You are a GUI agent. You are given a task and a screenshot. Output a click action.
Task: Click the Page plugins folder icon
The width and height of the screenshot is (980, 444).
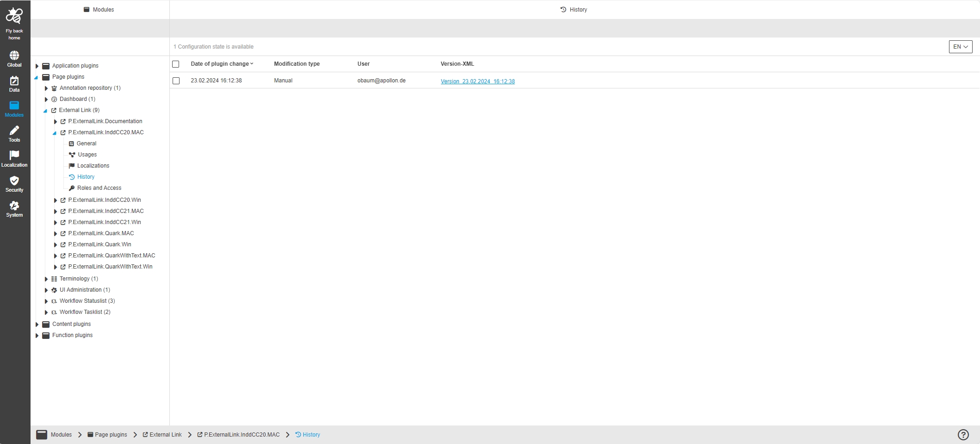point(46,77)
